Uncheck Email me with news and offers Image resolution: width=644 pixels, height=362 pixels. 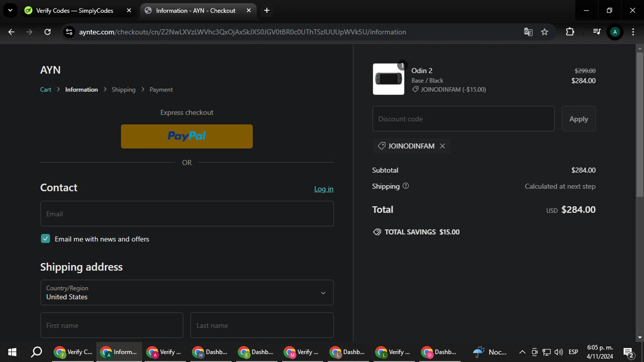[x=46, y=238]
